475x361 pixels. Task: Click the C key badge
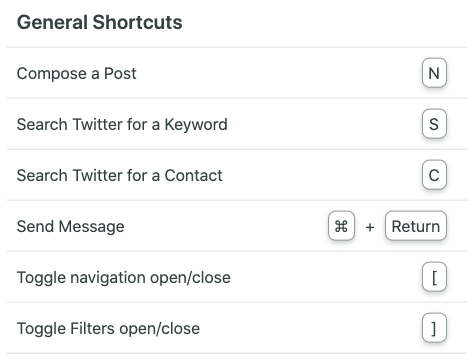coord(434,175)
